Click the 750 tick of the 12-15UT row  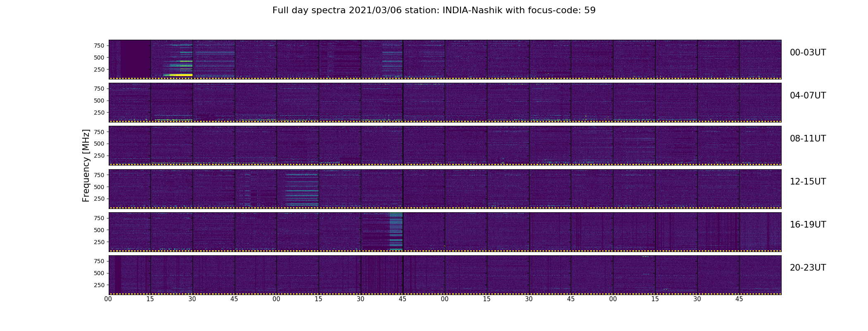pos(99,175)
